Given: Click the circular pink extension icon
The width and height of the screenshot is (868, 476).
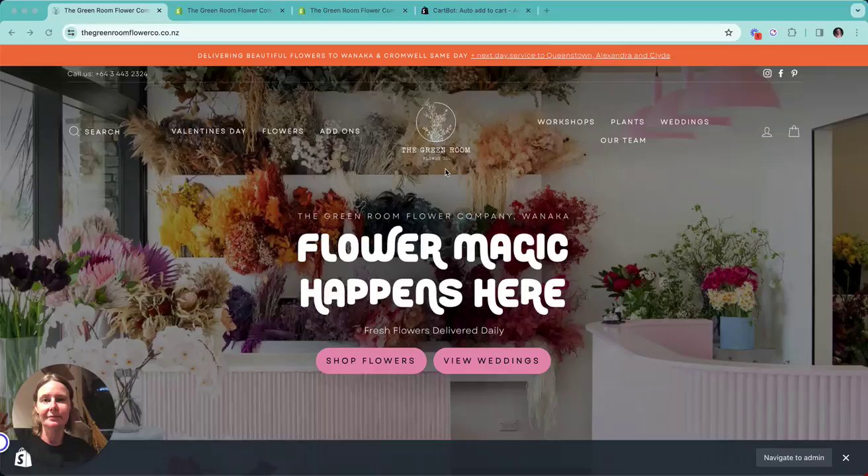Looking at the screenshot, I should click(773, 32).
